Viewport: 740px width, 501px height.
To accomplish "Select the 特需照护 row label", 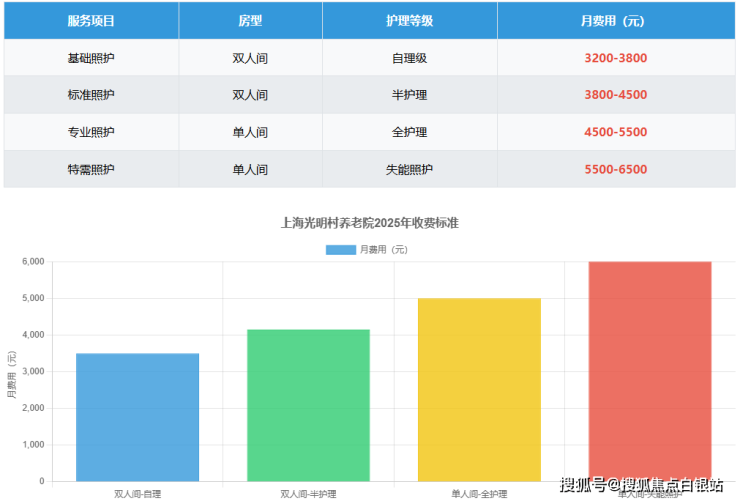I will (91, 169).
